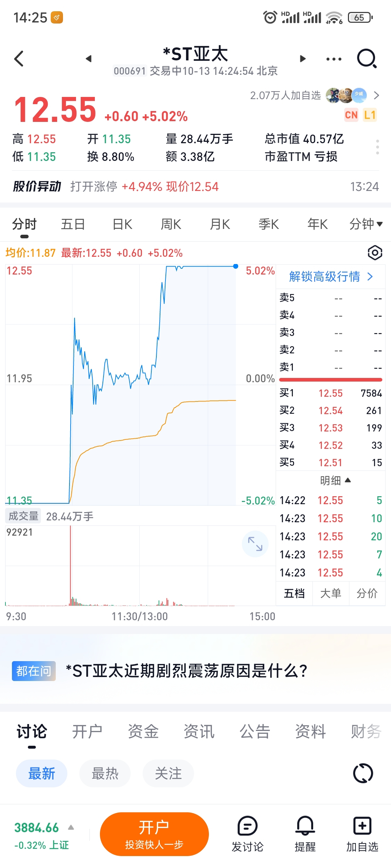
Task: Select the 关注 filter chip
Action: [168, 774]
